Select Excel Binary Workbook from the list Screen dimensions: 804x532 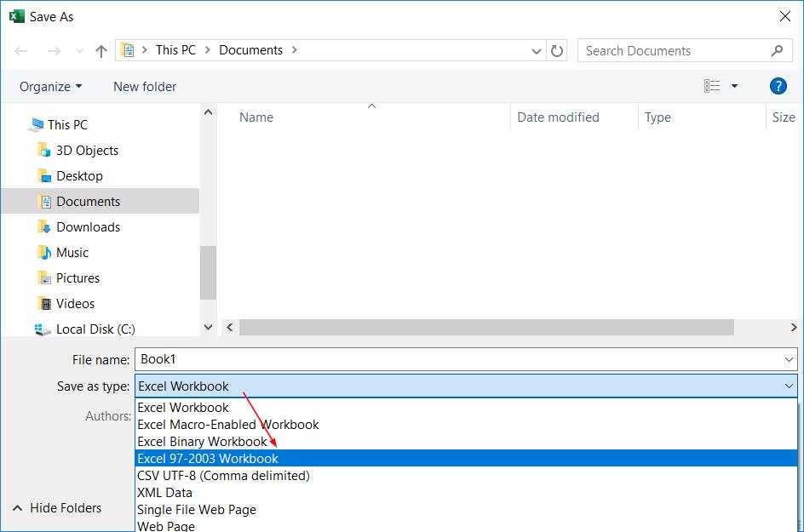pos(203,441)
